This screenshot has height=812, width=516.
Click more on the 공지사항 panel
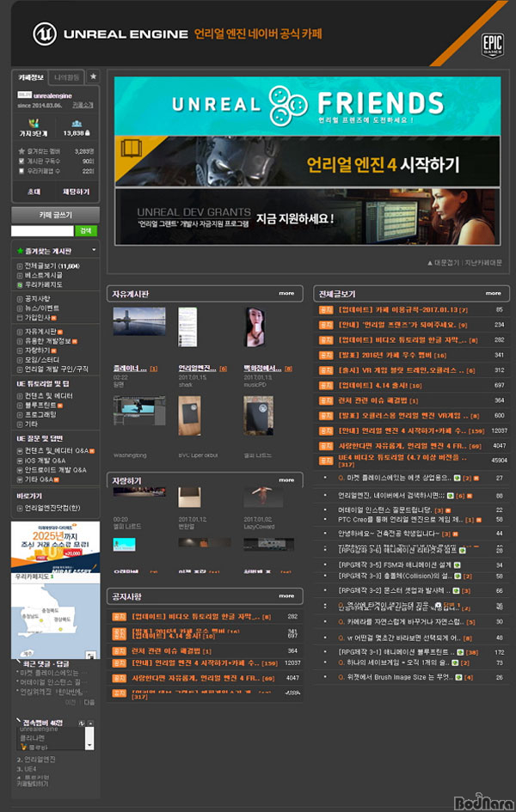pos(286,596)
